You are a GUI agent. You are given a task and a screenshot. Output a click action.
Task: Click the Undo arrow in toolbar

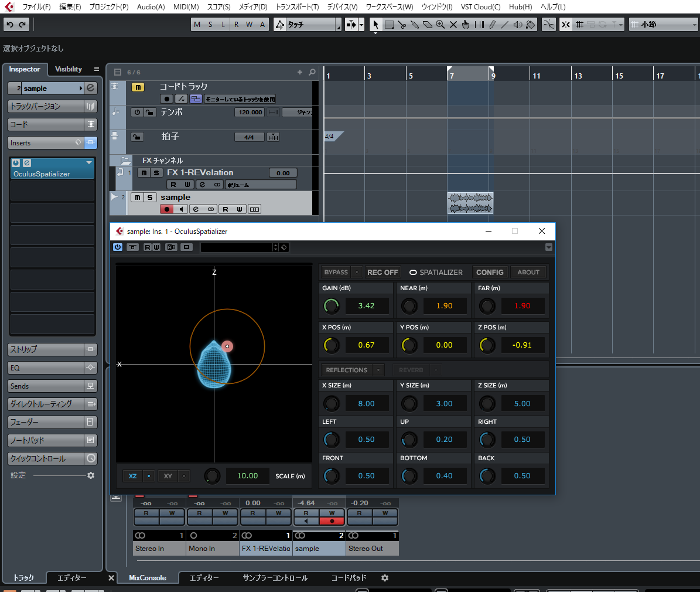tap(10, 25)
